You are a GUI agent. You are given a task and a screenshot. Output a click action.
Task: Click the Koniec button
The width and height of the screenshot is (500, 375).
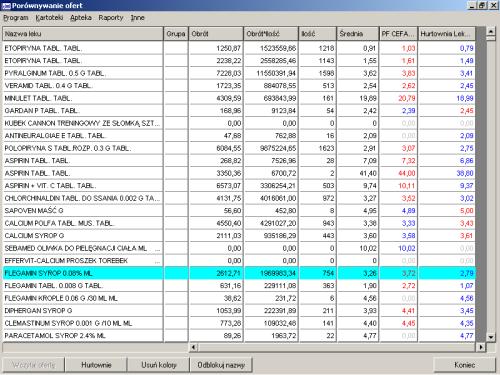[464, 365]
